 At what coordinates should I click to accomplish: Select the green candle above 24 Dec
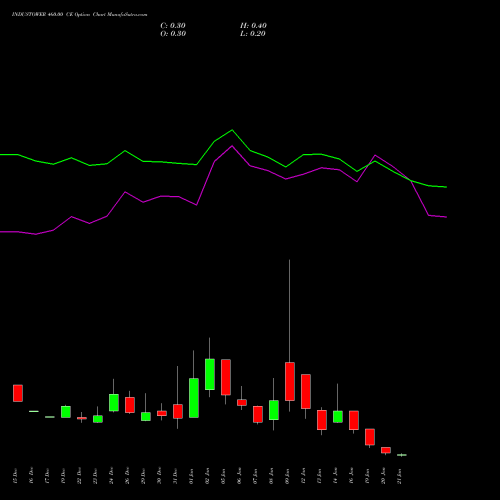114,403
